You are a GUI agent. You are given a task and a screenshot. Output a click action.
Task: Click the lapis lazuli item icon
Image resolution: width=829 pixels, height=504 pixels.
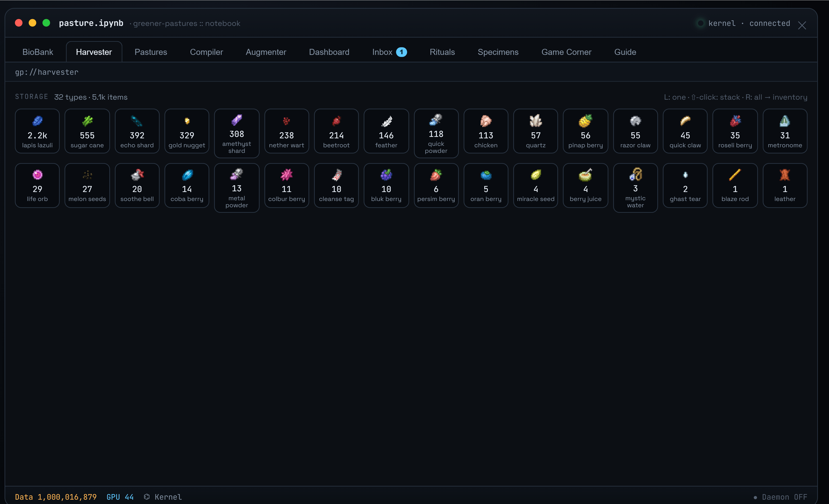37,121
